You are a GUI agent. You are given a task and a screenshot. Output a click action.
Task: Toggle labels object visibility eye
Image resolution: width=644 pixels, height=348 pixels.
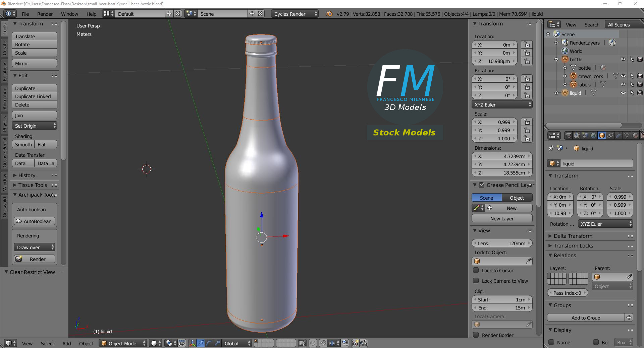point(623,84)
